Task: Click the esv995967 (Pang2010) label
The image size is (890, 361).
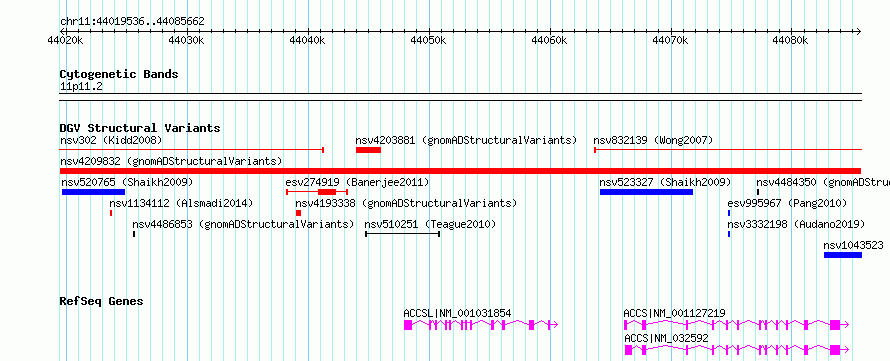Action: [x=787, y=203]
